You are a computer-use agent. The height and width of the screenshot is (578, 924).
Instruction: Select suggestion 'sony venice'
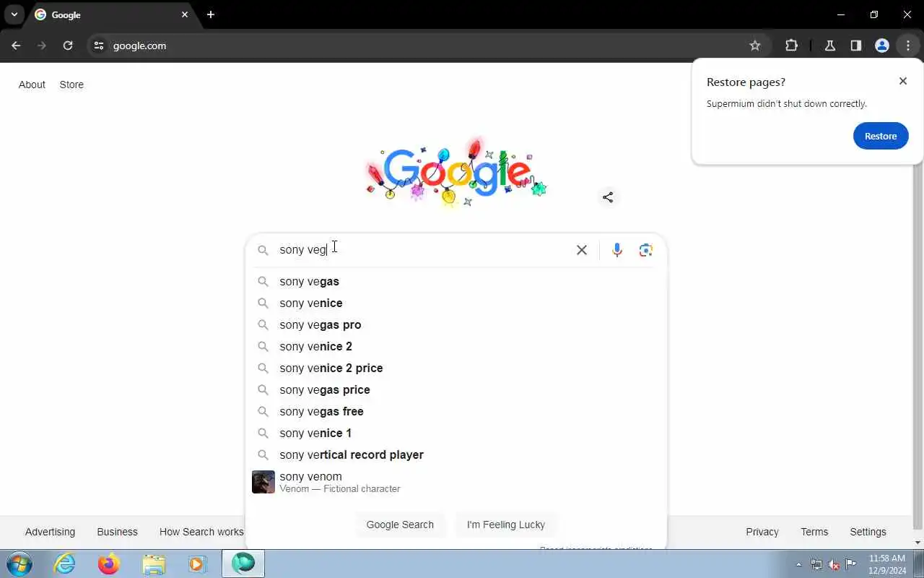tap(456, 303)
